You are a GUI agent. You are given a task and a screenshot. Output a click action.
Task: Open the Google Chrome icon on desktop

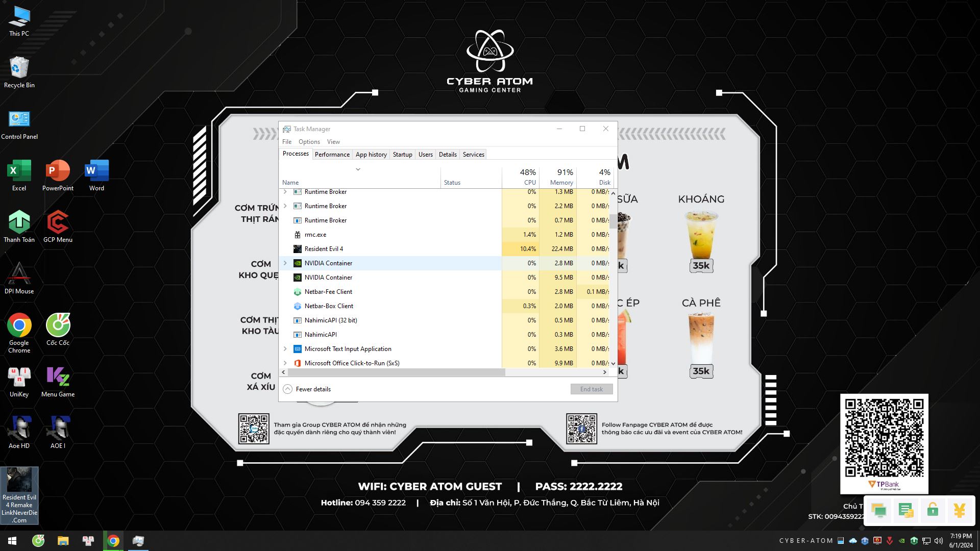pyautogui.click(x=19, y=325)
